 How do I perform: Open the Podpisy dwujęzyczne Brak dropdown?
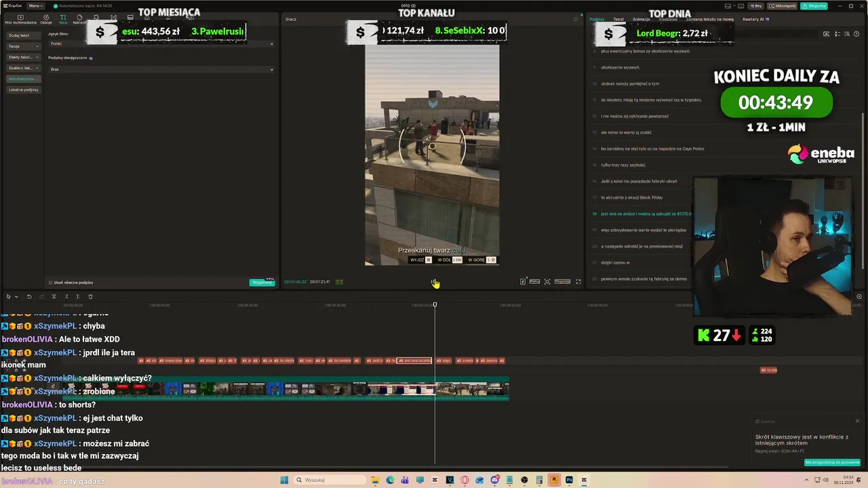(161, 69)
